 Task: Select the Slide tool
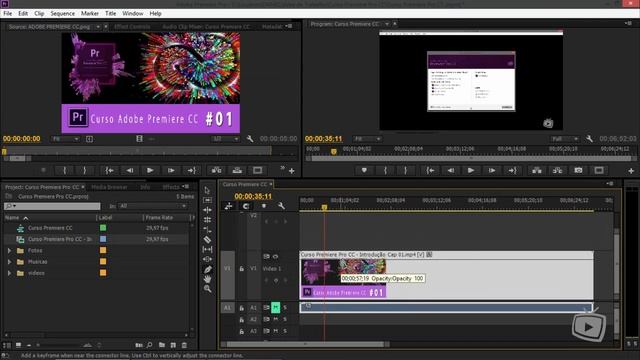pos(207,259)
